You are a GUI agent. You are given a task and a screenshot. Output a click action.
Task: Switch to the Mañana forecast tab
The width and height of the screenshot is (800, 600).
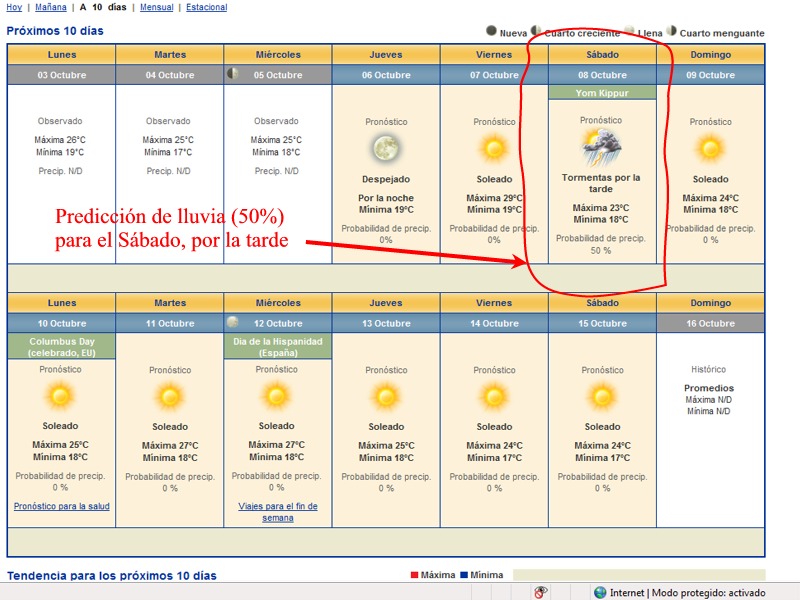point(50,7)
